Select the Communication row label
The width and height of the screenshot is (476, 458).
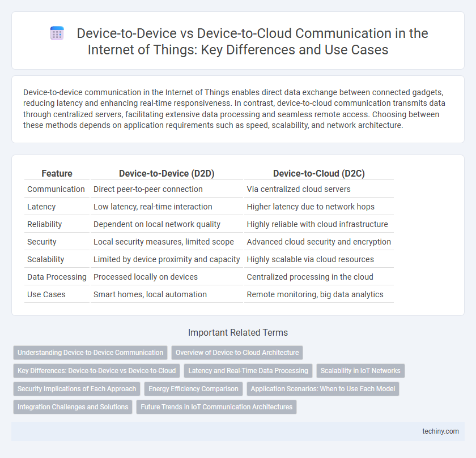click(x=56, y=189)
